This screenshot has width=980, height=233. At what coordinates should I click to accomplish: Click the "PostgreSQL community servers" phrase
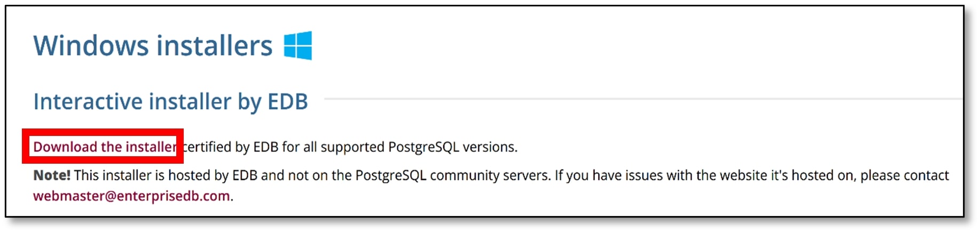click(x=452, y=175)
